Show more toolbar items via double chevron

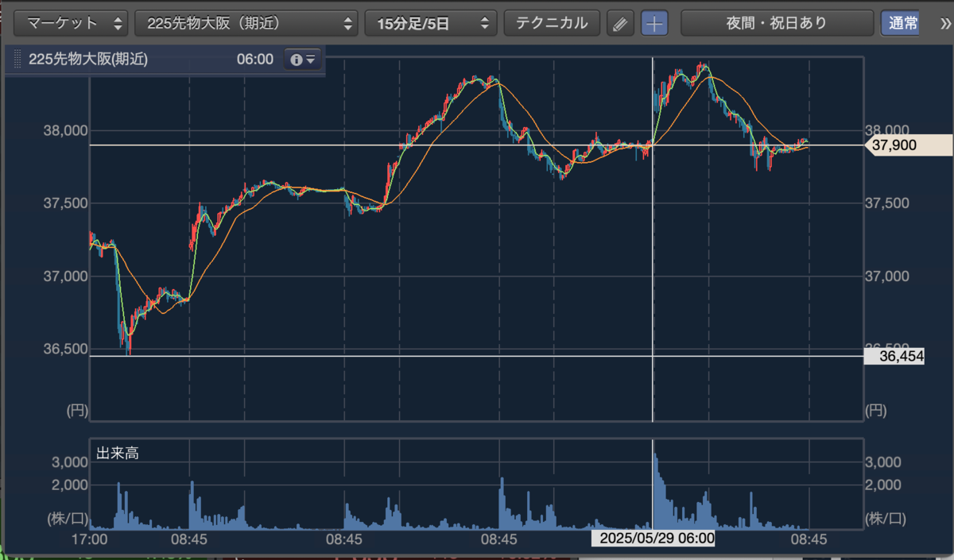(944, 23)
